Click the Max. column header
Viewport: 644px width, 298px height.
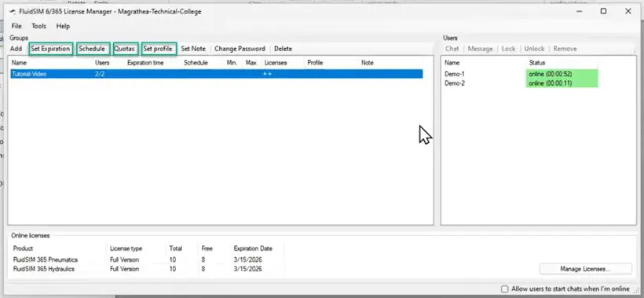pyautogui.click(x=251, y=63)
